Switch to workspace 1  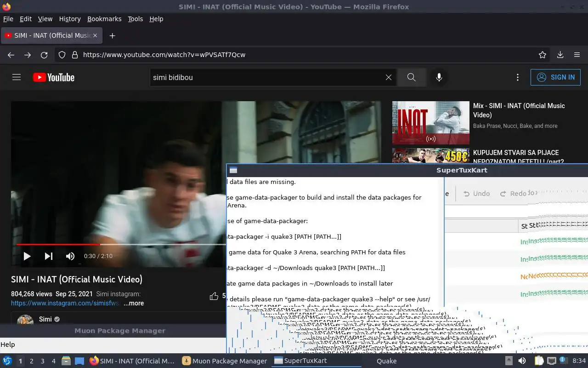20,361
